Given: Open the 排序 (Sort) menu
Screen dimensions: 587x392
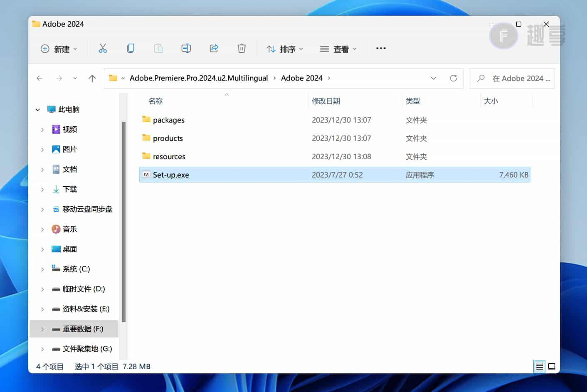Looking at the screenshot, I should coord(285,49).
